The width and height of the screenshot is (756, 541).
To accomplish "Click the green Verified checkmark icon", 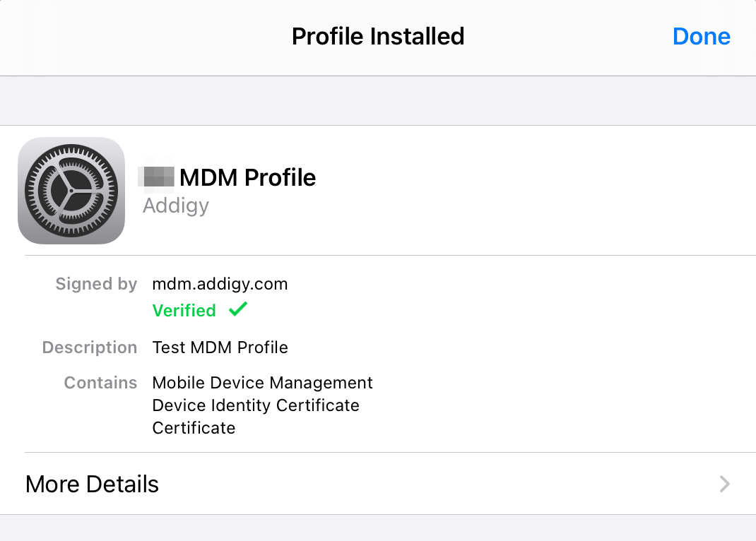I will pos(237,309).
